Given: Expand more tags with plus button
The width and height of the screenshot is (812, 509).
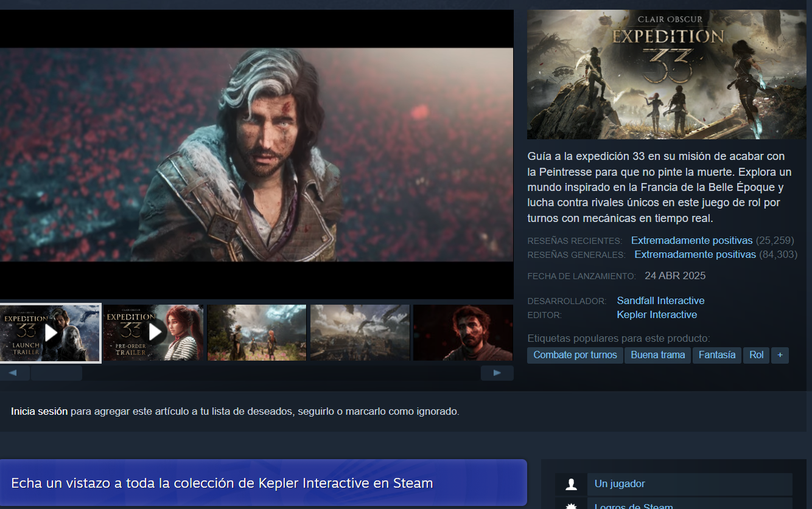Looking at the screenshot, I should pyautogui.click(x=780, y=355).
